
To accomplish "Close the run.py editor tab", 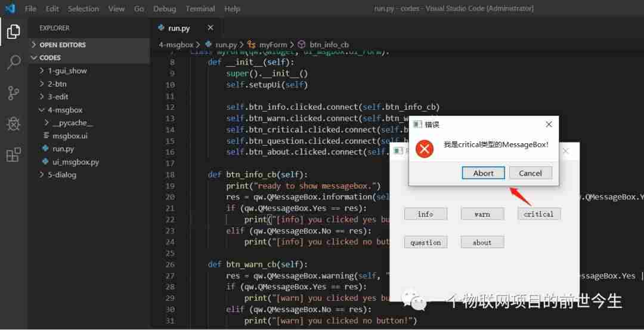I will 210,28.
